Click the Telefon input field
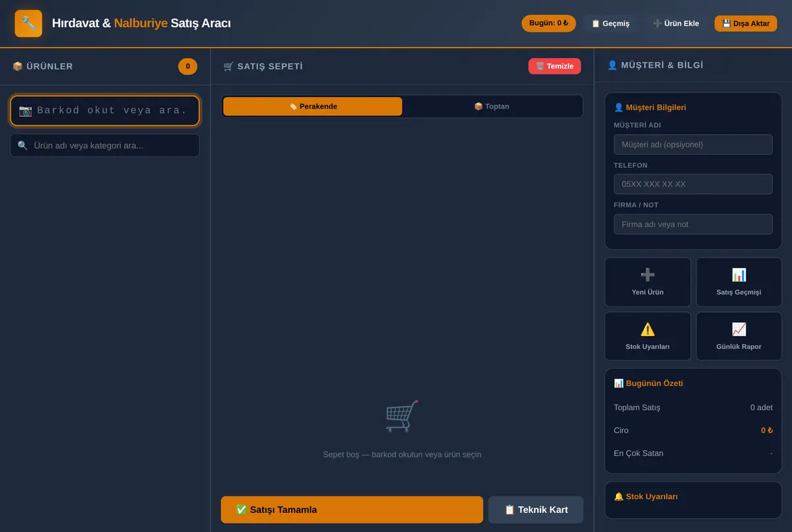792x532 pixels. tap(693, 184)
